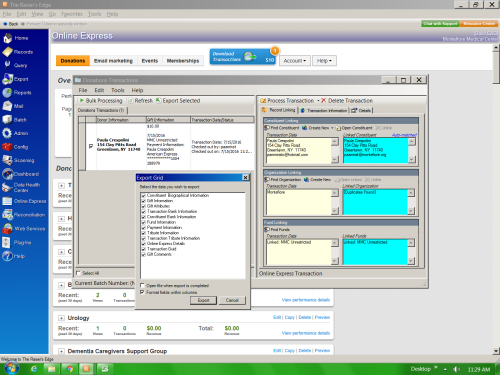This screenshot has height=375, width=500.
Task: Open the Mail sidebar item
Action: (x=13, y=106)
